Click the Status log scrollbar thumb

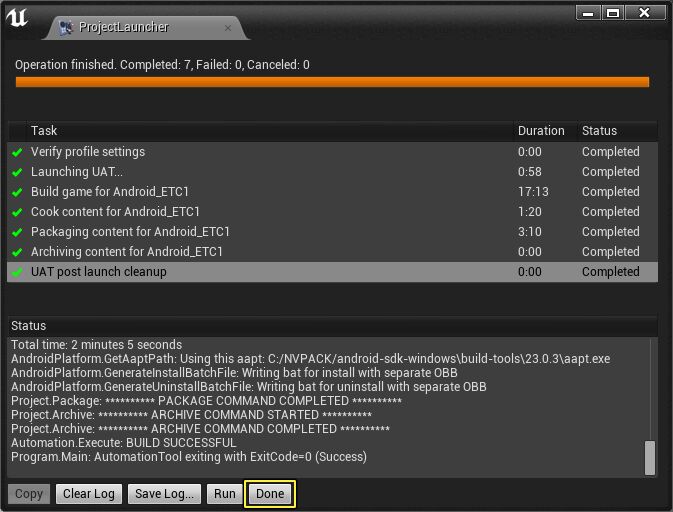point(650,457)
